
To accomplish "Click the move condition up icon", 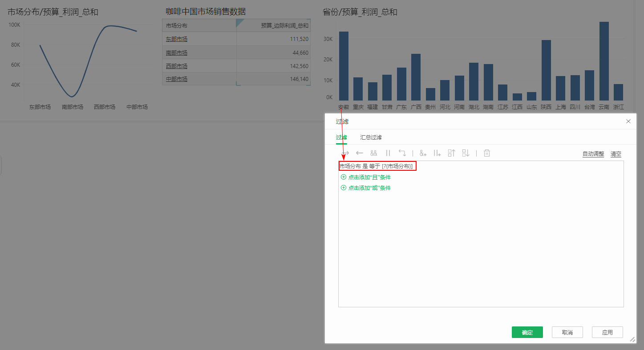I will point(452,153).
